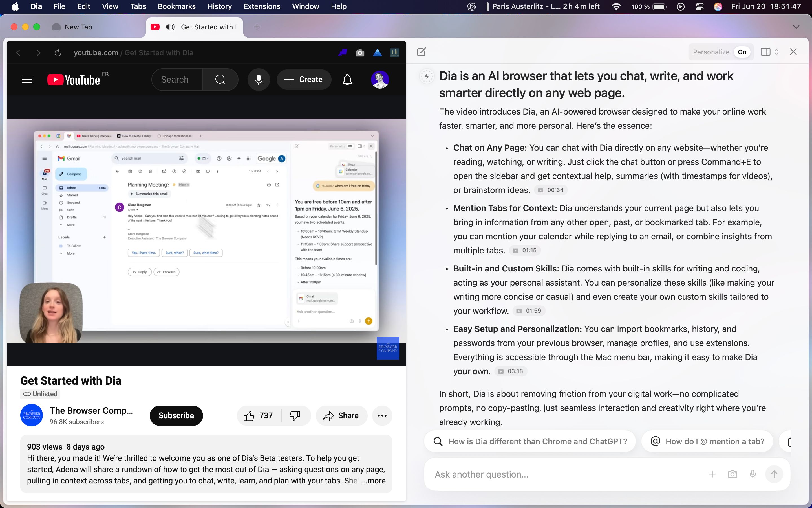This screenshot has height=508, width=812.
Task: Jump to the 01:15 video timestamp
Action: click(x=525, y=250)
